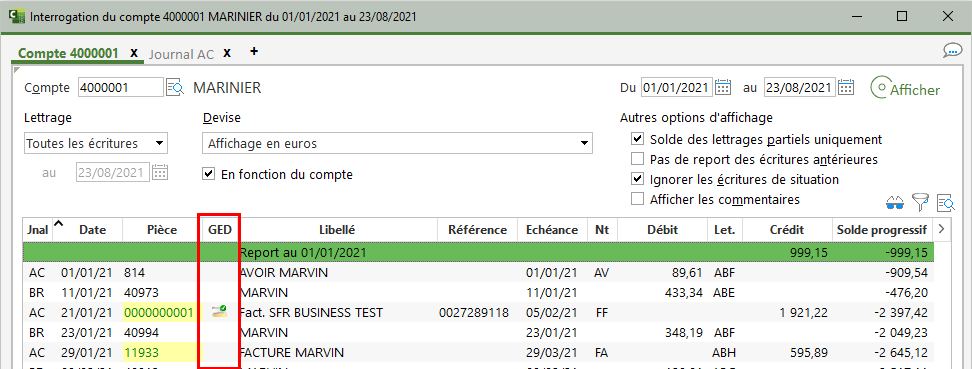The width and height of the screenshot is (972, 369).
Task: Open the funnel filter icon
Action: [921, 201]
